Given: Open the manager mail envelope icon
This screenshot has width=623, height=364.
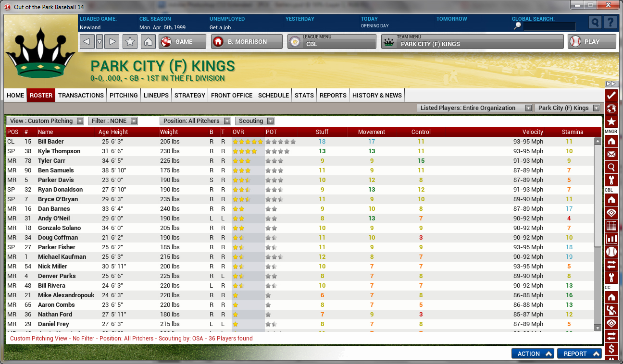Looking at the screenshot, I should pyautogui.click(x=611, y=154).
